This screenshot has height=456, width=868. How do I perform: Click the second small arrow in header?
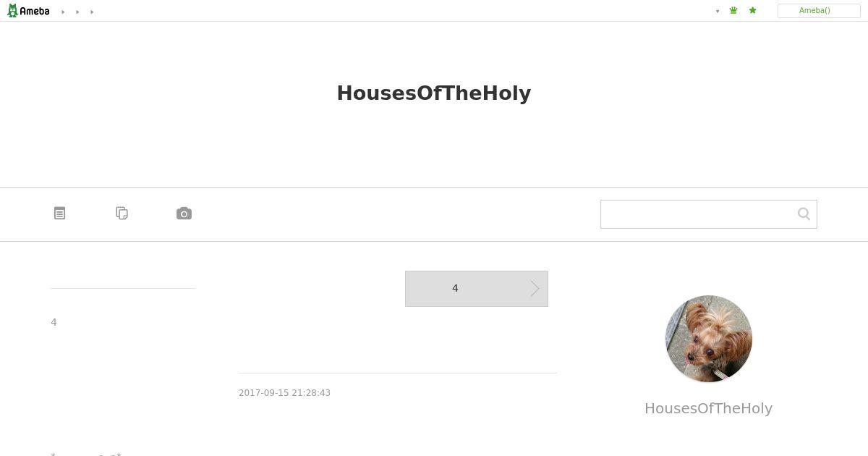pos(77,12)
